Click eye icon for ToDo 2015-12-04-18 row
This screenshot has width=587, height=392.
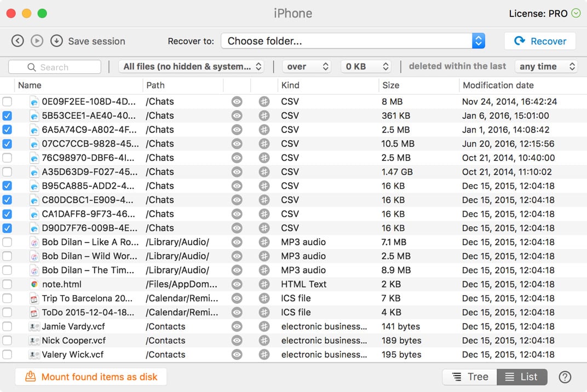click(x=237, y=312)
